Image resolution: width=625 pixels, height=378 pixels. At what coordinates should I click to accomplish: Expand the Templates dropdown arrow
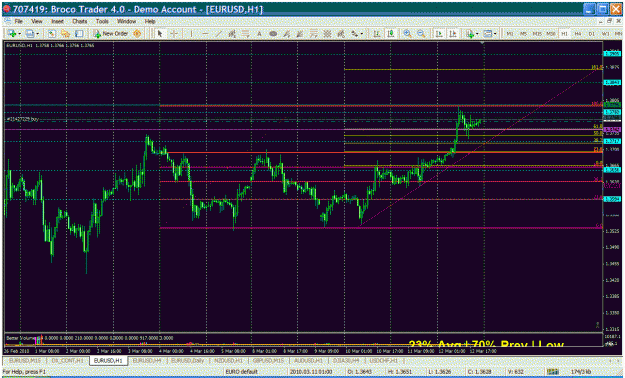pyautogui.click(x=495, y=34)
